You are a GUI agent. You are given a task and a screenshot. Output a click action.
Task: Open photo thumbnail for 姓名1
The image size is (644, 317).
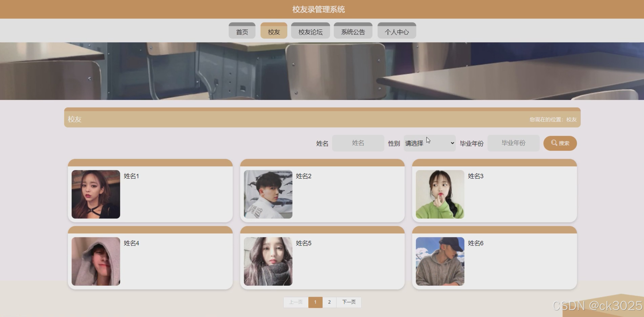point(96,194)
